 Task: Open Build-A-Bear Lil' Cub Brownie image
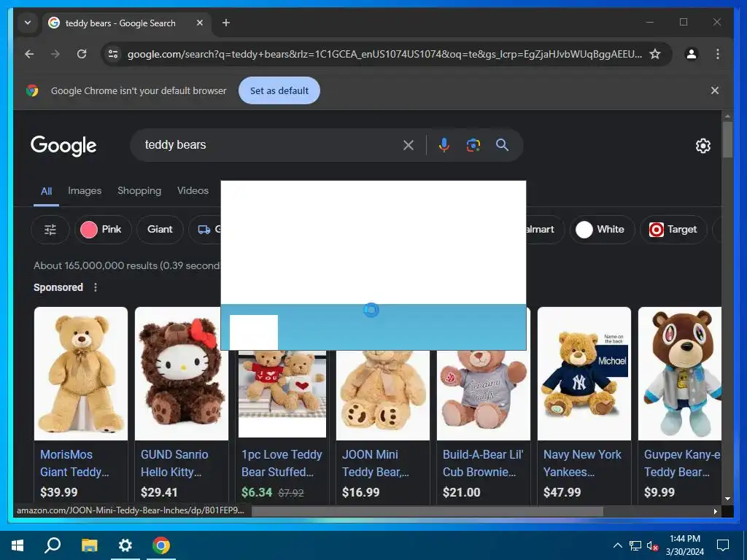point(484,395)
